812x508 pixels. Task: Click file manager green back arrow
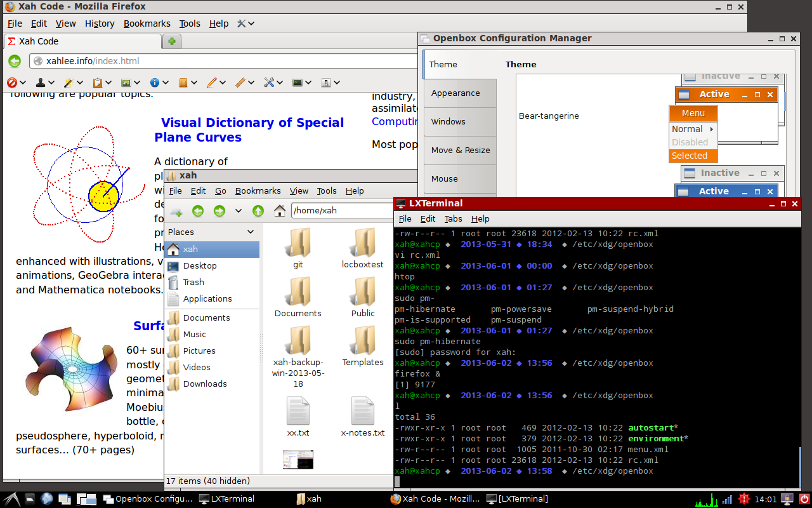[x=198, y=211]
